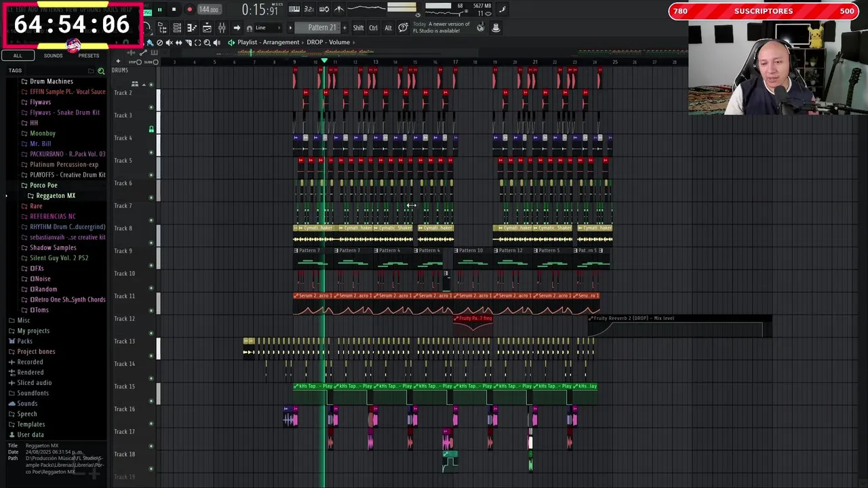
Task: Toggle the lock on Track 3
Action: 151,129
